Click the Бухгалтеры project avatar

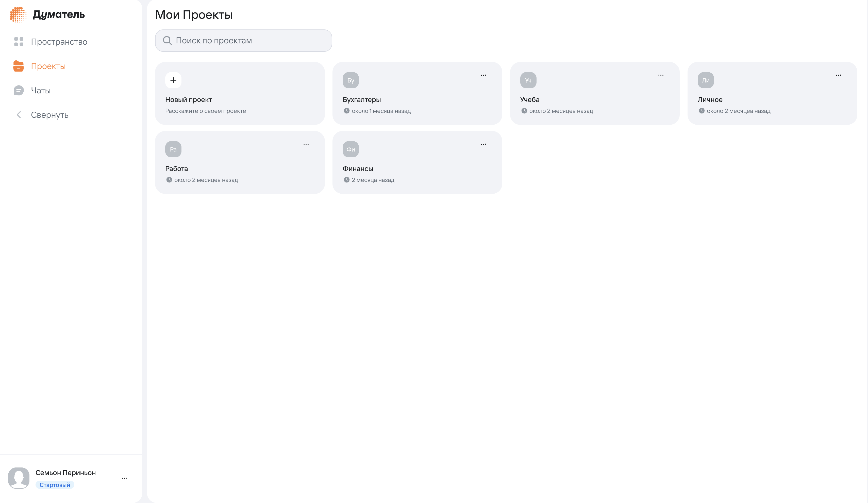350,80
